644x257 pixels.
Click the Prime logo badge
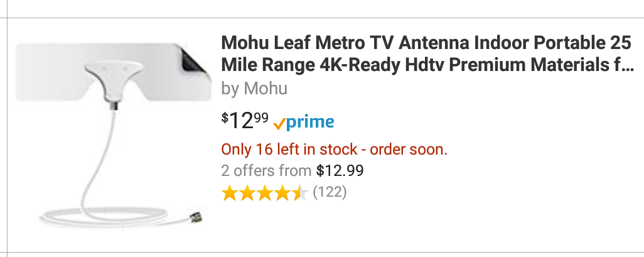304,122
